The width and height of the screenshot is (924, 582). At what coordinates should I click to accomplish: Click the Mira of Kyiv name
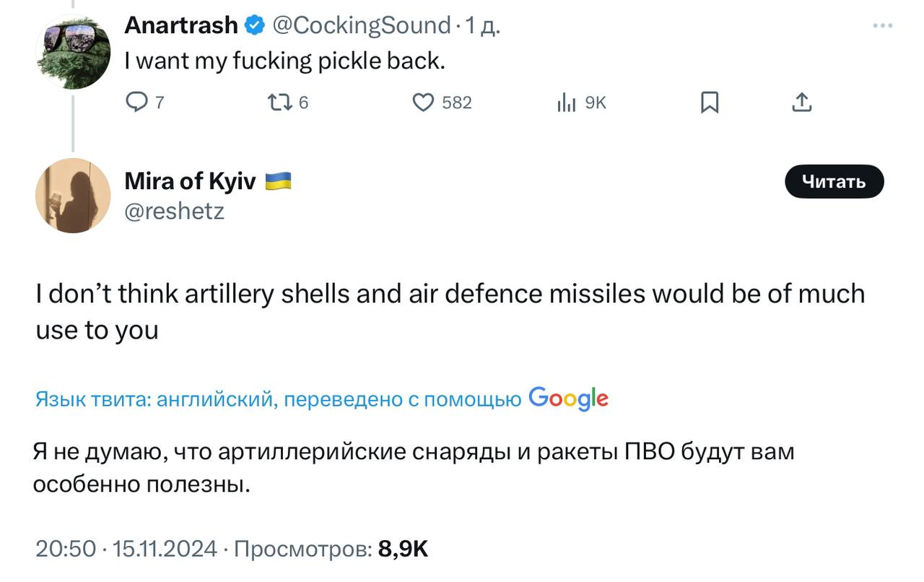pyautogui.click(x=190, y=181)
